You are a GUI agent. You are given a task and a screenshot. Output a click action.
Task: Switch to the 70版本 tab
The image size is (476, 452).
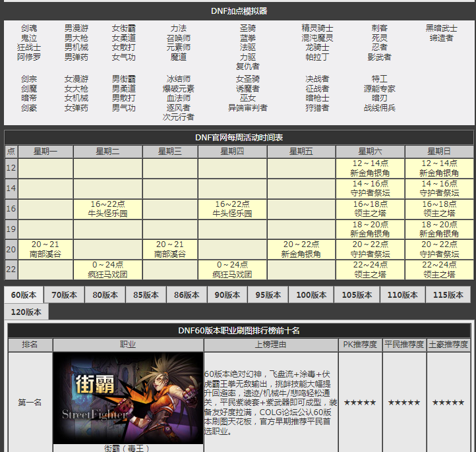(x=65, y=295)
